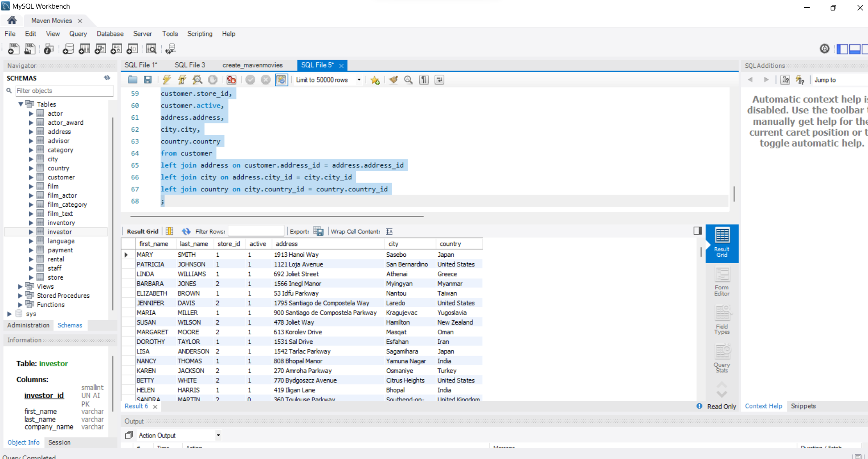
Task: Create a new schema with database plus icon
Action: pos(68,49)
